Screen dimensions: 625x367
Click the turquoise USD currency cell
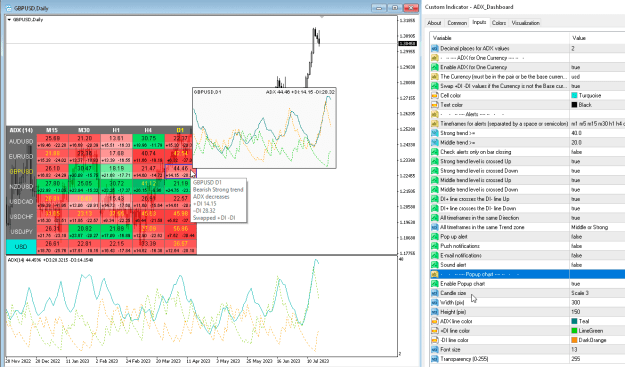(21, 247)
